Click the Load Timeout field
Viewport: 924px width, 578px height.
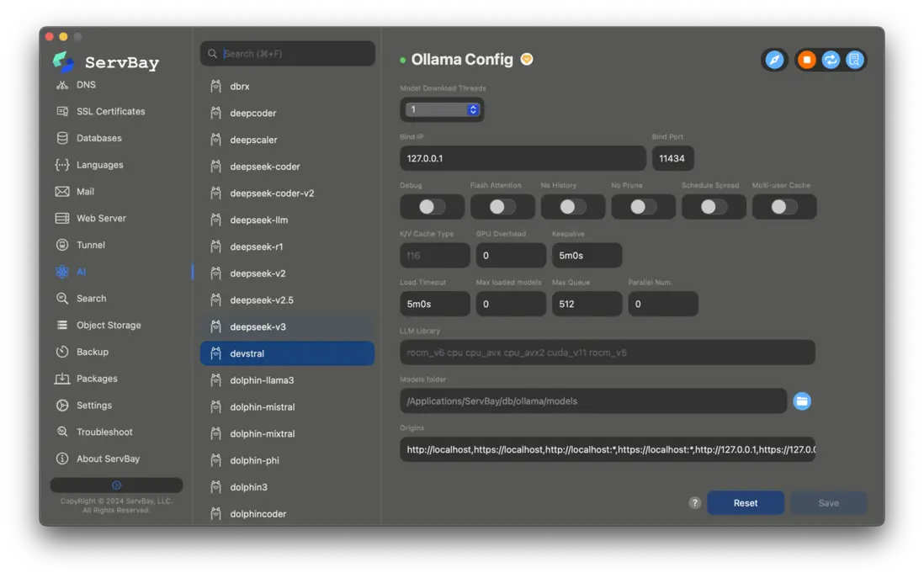[x=435, y=304]
